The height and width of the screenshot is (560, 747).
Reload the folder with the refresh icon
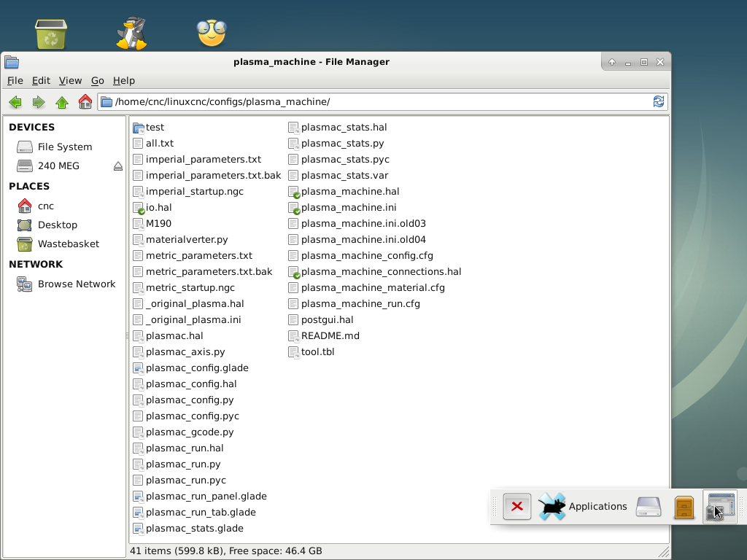659,101
